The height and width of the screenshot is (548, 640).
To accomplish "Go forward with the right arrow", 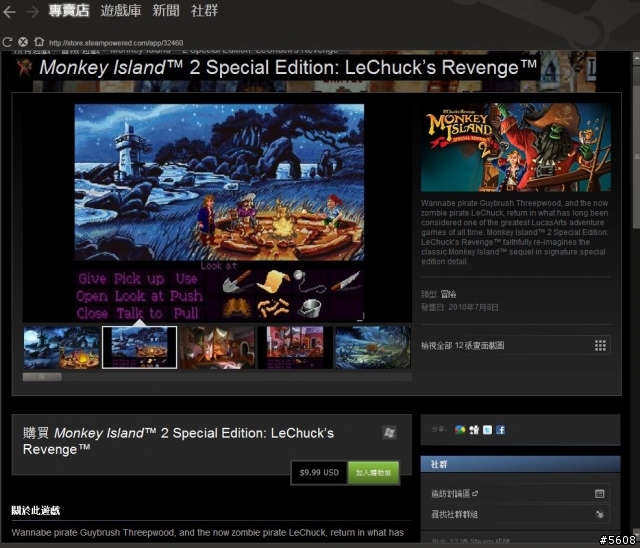I will (32, 11).
